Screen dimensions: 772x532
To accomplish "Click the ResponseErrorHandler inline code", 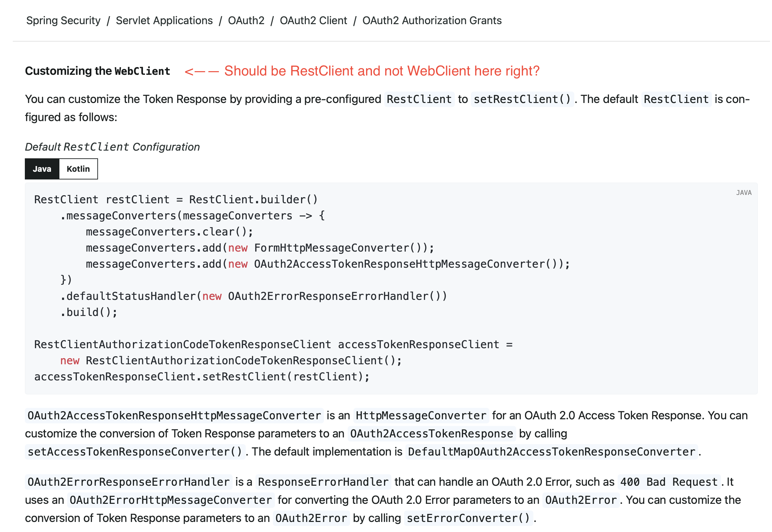I will (x=323, y=482).
